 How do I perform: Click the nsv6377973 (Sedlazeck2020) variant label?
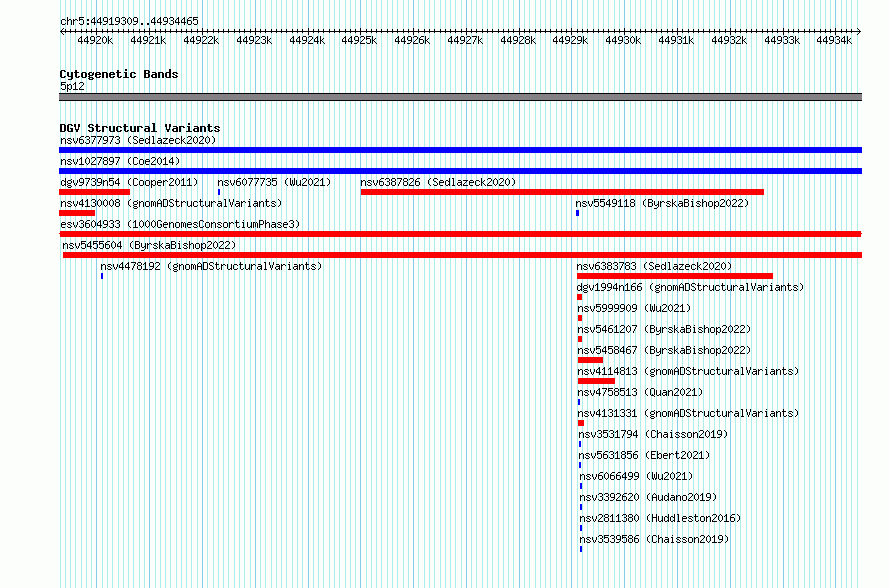pos(138,140)
